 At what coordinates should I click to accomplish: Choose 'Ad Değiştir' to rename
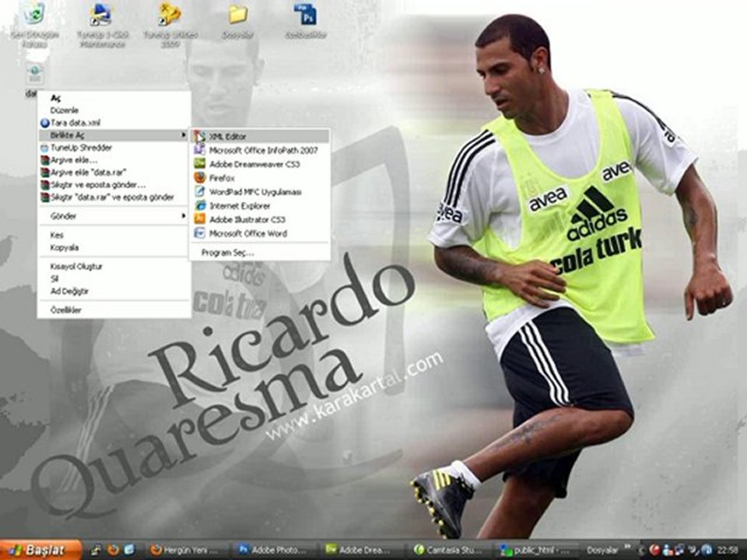[114, 292]
